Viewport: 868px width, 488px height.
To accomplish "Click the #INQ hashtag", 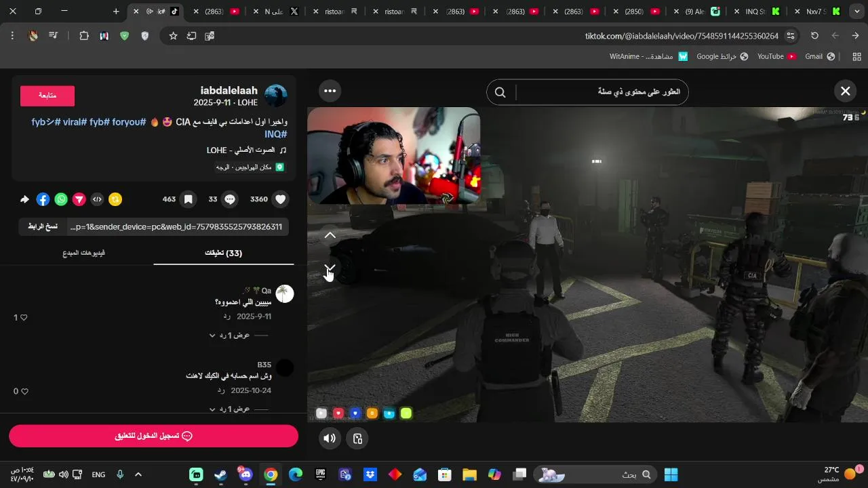I will pos(276,134).
